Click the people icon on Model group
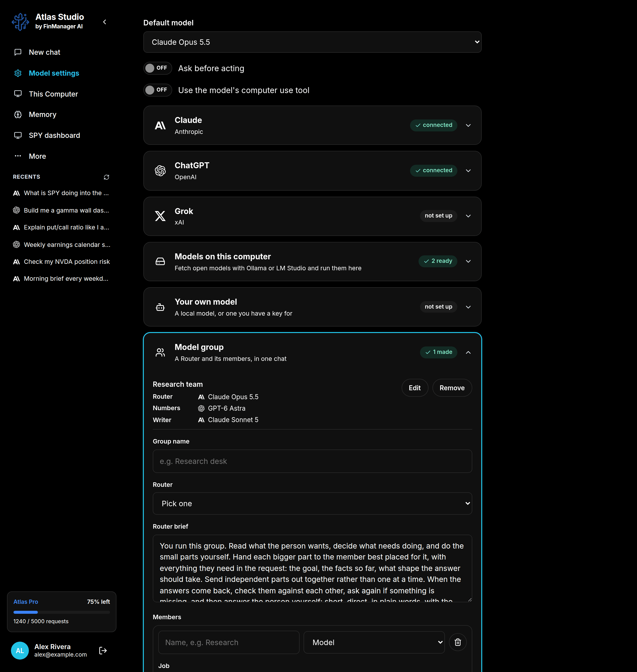The image size is (637, 672). [160, 352]
